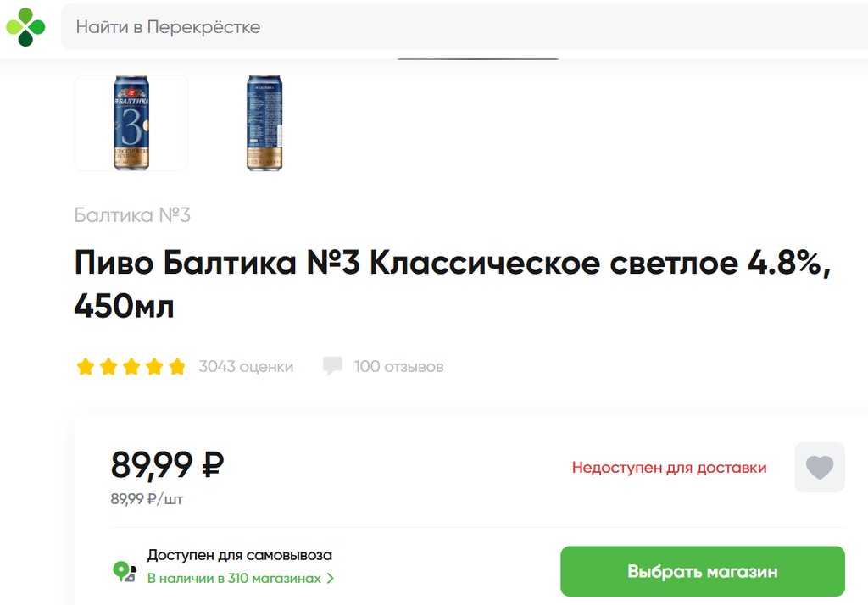Expand the chevron after '310 магазинах'

(x=331, y=579)
